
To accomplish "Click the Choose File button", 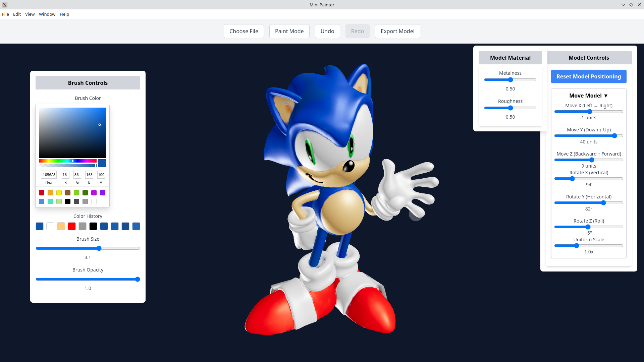I will tap(244, 31).
